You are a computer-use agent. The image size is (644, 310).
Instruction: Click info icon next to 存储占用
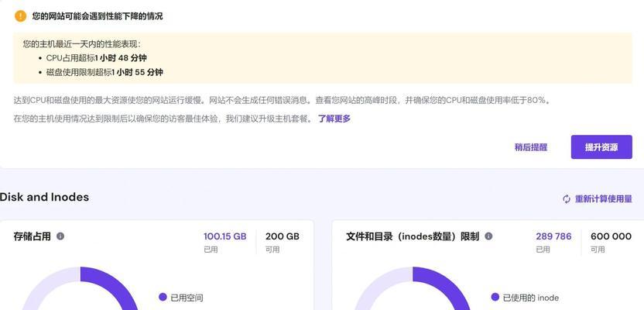coord(60,236)
